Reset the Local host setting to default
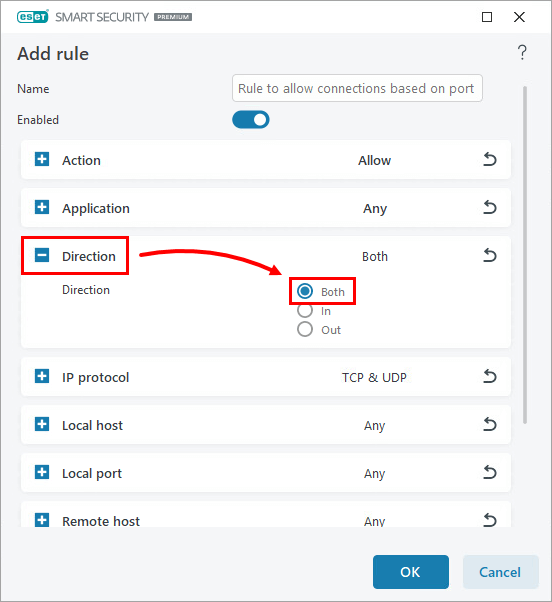The width and height of the screenshot is (552, 602). click(x=489, y=424)
